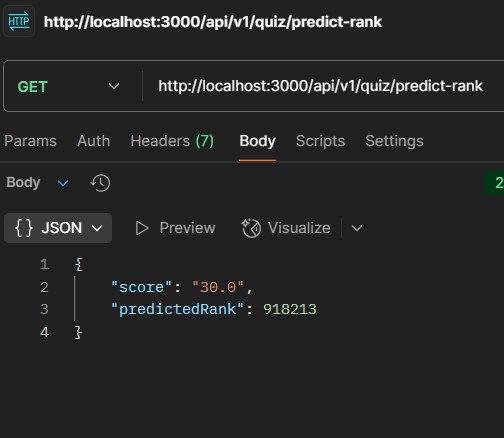Viewport: 504px width, 438px height.
Task: Click the green status code badge
Action: [495, 183]
